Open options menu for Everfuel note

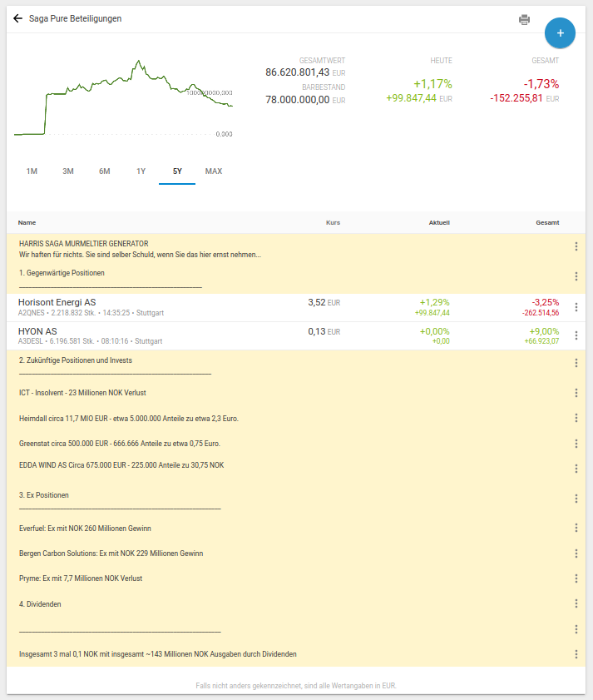point(576,528)
